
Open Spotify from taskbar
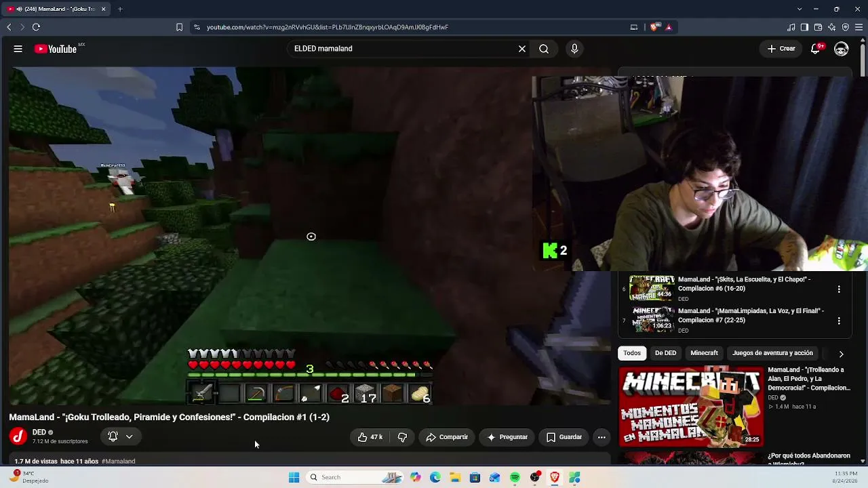[515, 477]
